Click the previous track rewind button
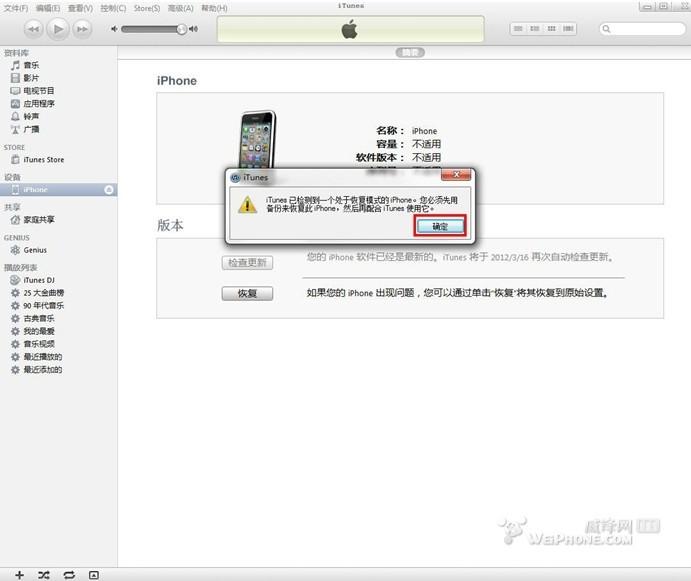691x581 pixels. (32, 29)
